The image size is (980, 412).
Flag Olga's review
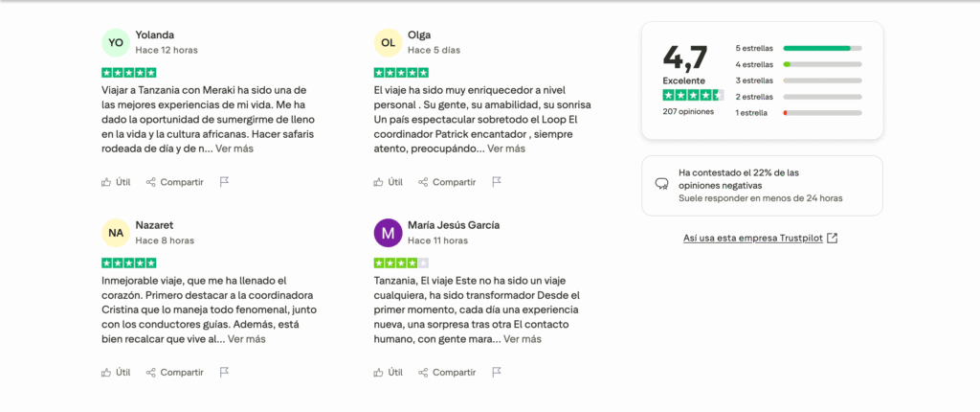[497, 182]
